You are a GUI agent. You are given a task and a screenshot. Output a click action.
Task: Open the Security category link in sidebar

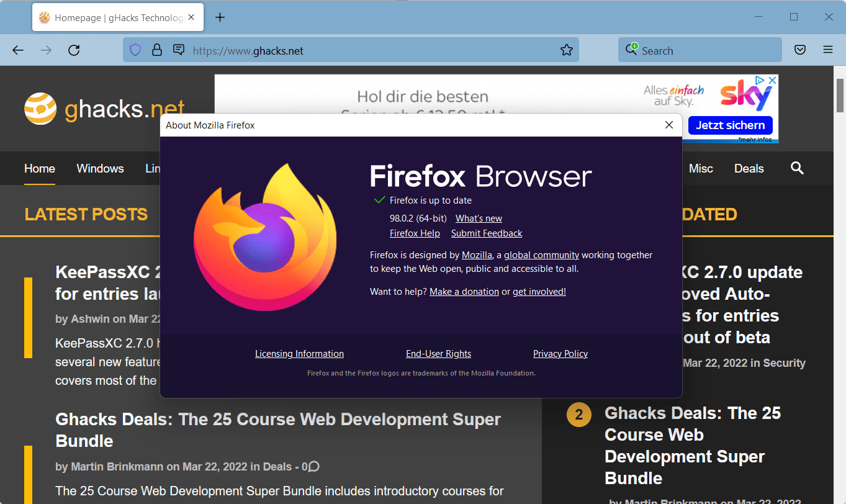(784, 363)
